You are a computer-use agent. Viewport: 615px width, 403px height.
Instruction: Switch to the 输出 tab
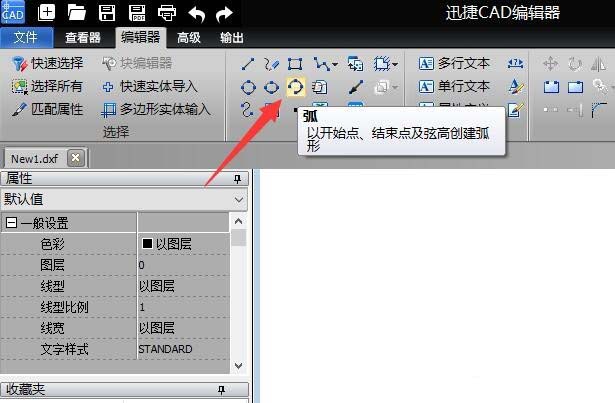[x=231, y=38]
